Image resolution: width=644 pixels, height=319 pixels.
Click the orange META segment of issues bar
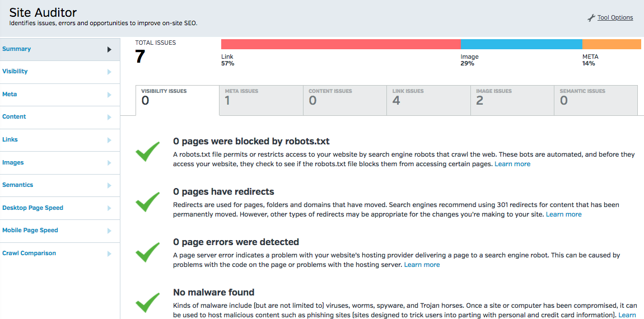tap(612, 44)
